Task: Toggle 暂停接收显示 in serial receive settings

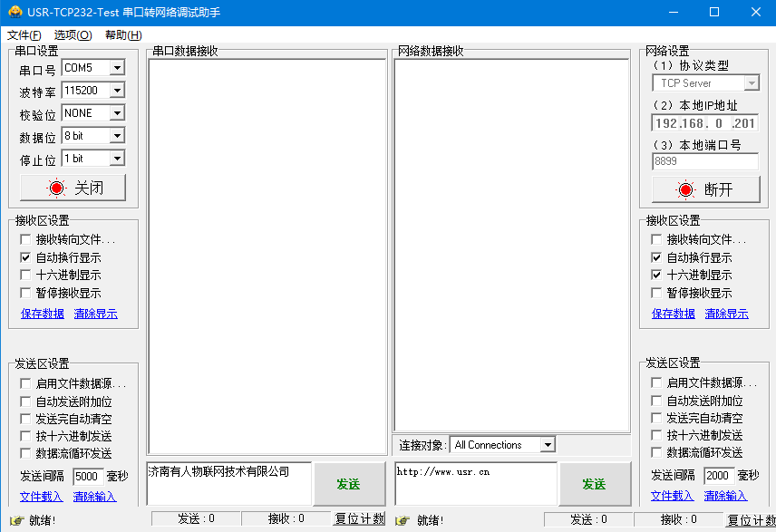Action: 25,293
